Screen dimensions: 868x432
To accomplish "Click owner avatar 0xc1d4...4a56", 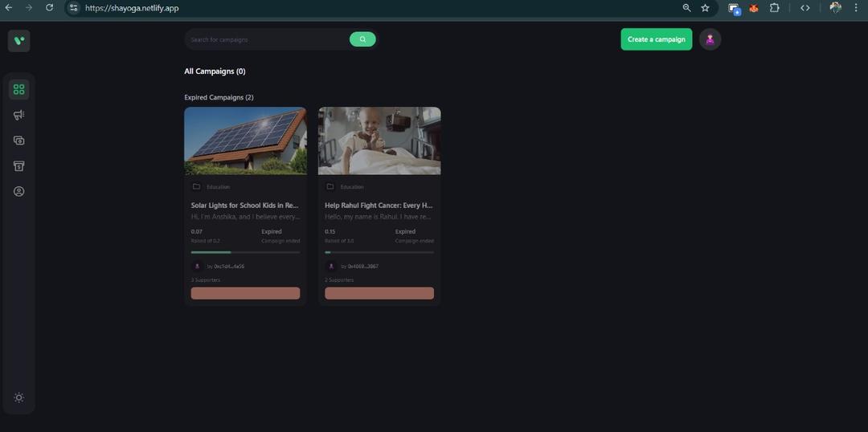I will [197, 266].
